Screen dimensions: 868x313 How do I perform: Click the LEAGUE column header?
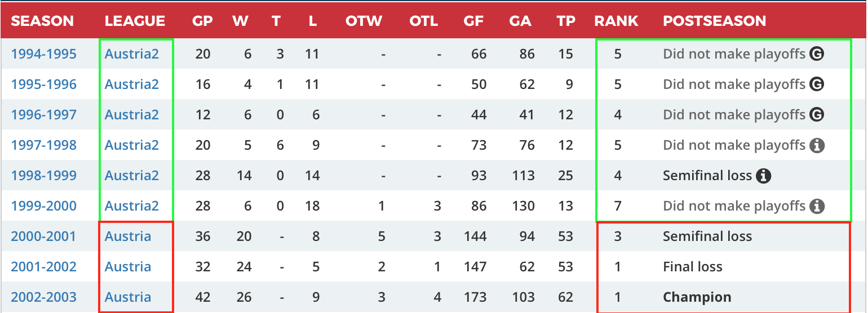click(x=135, y=21)
